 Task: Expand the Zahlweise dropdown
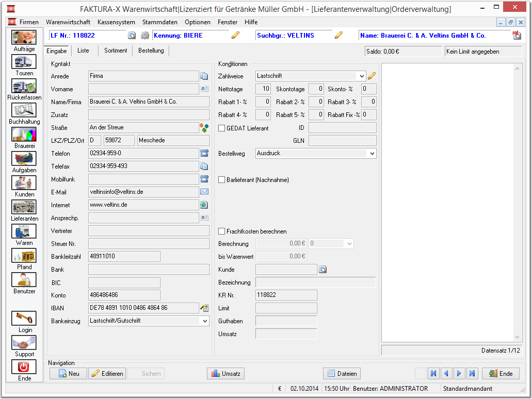click(x=362, y=76)
